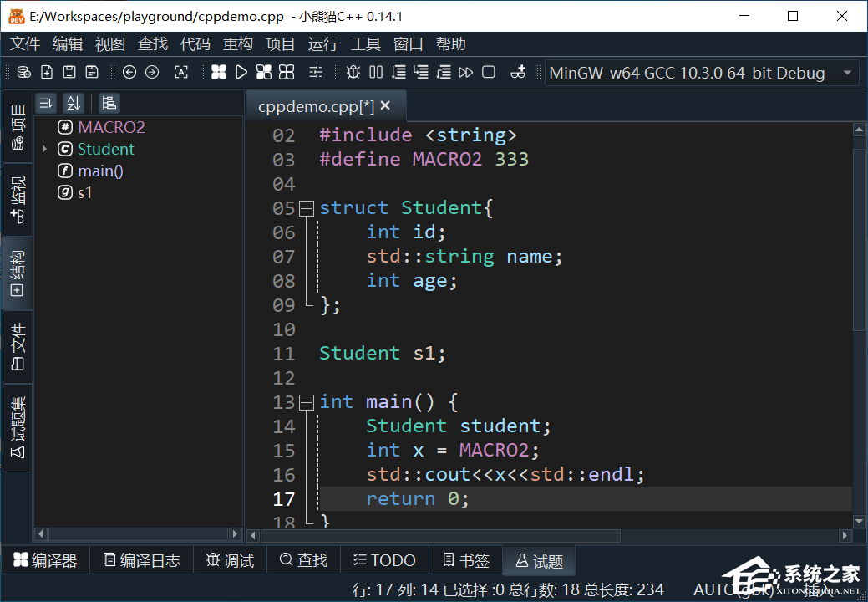Image resolution: width=868 pixels, height=602 pixels.
Task: Open the 运行 menu
Action: (323, 43)
